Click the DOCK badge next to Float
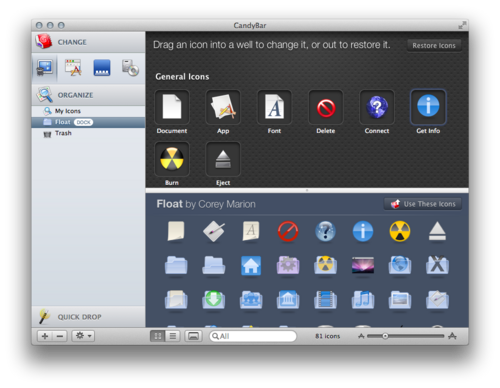Image resolution: width=500 pixels, height=388 pixels. 83,122
